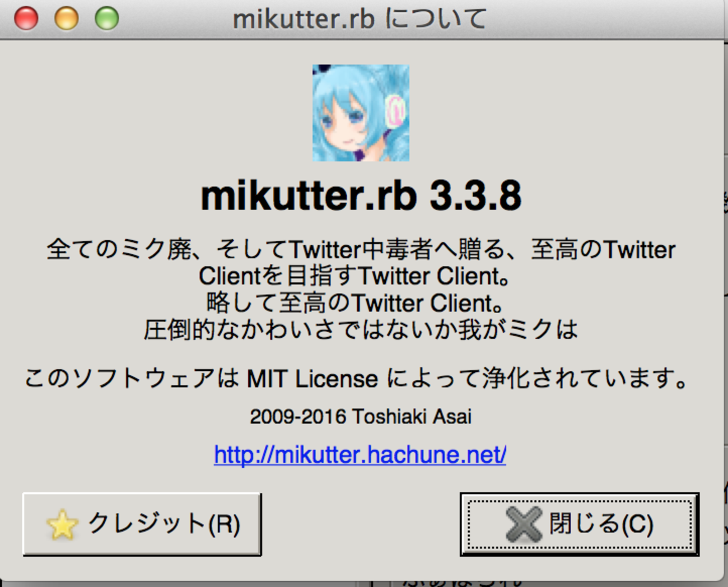Image resolution: width=728 pixels, height=587 pixels.
Task: Click the 圧倒的なかわいさではないか我がミクは line
Action: click(361, 329)
